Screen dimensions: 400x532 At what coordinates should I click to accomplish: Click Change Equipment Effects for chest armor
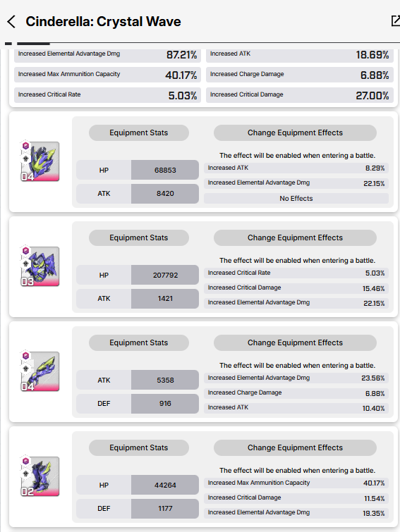(295, 238)
